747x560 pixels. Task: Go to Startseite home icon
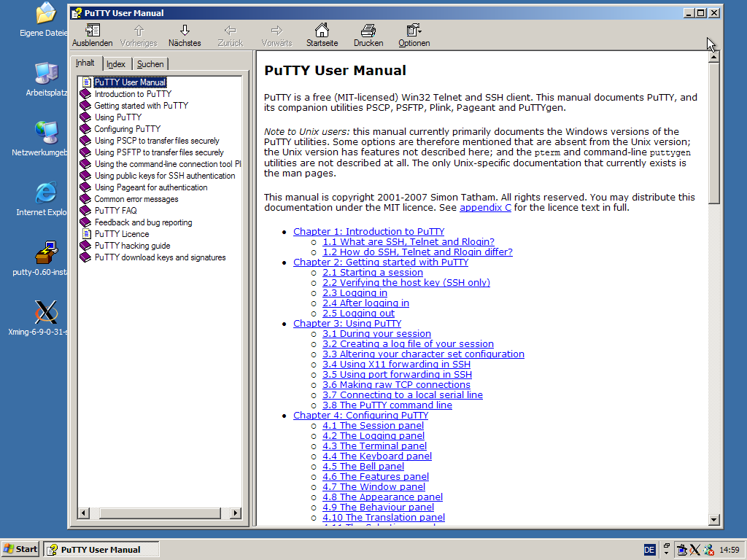click(x=322, y=31)
